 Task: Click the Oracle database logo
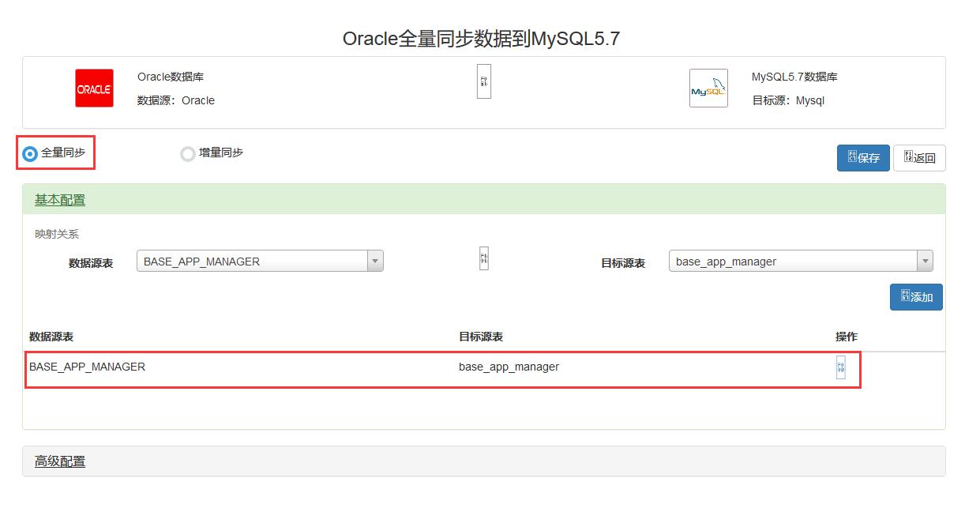coord(94,88)
